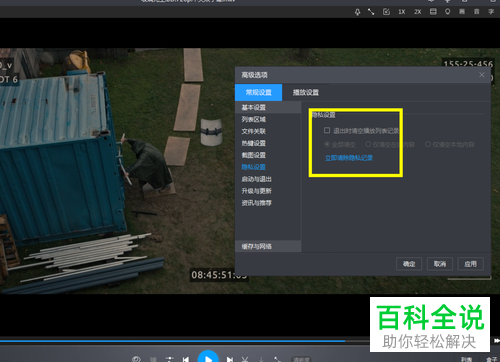Screen dimensions: 500x362
Task: Click the 立即清除隐私记录 link
Action: 349,158
